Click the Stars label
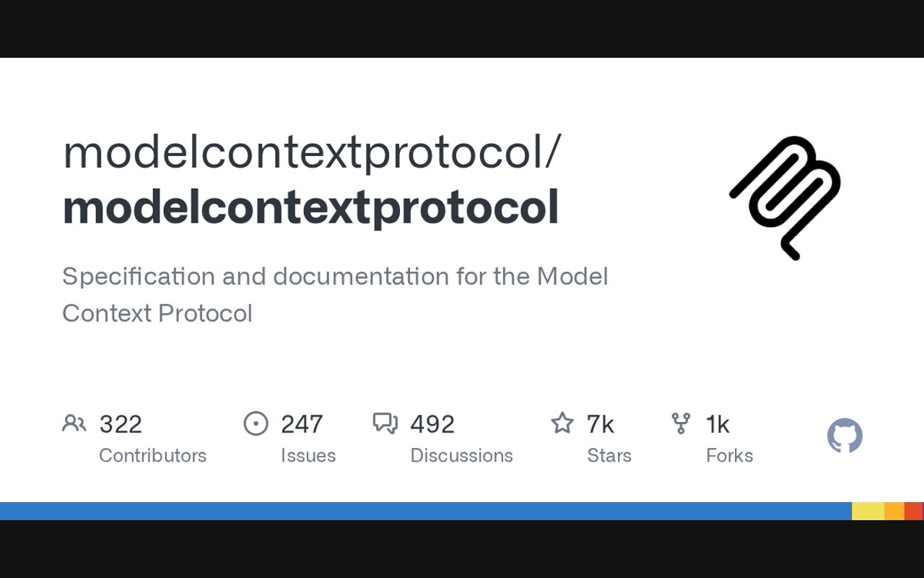924x578 pixels. [x=609, y=456]
